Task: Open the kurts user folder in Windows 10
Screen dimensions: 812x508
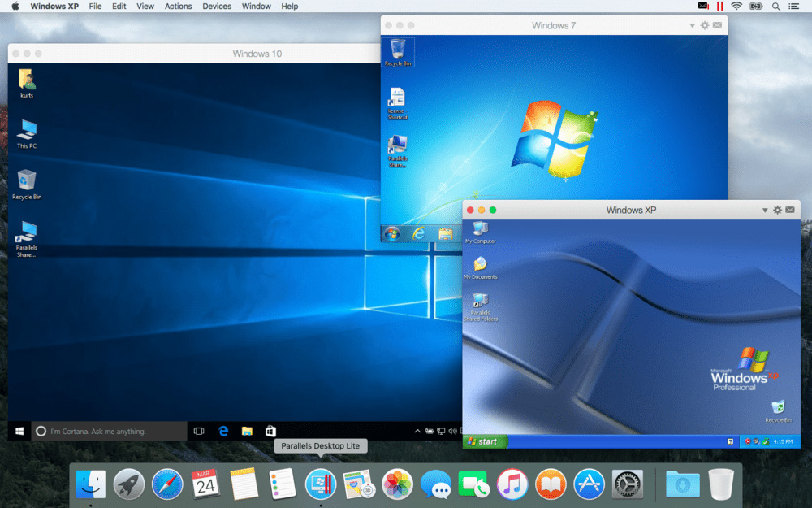Action: click(x=27, y=83)
